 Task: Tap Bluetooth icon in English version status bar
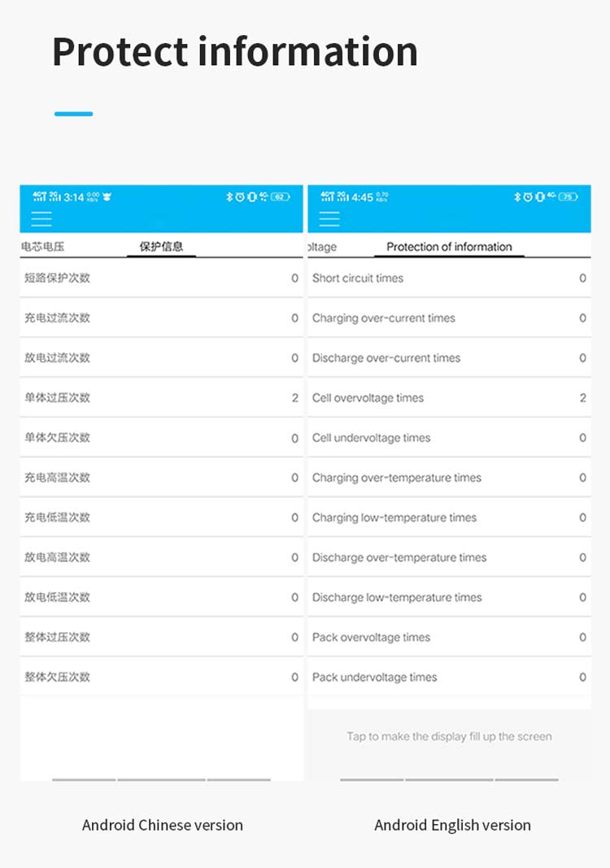point(517,197)
